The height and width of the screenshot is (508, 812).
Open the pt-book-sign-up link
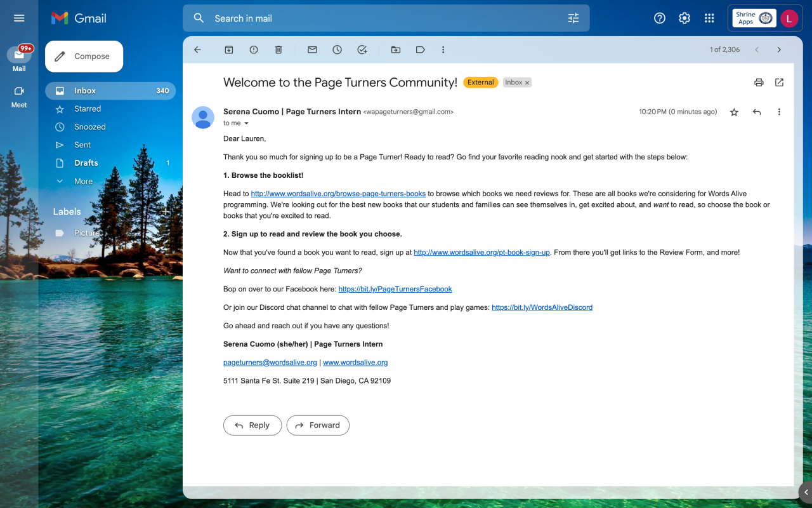[481, 253]
